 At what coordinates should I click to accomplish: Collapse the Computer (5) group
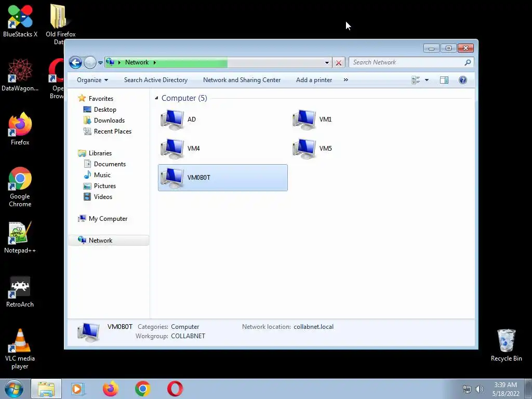tap(156, 98)
